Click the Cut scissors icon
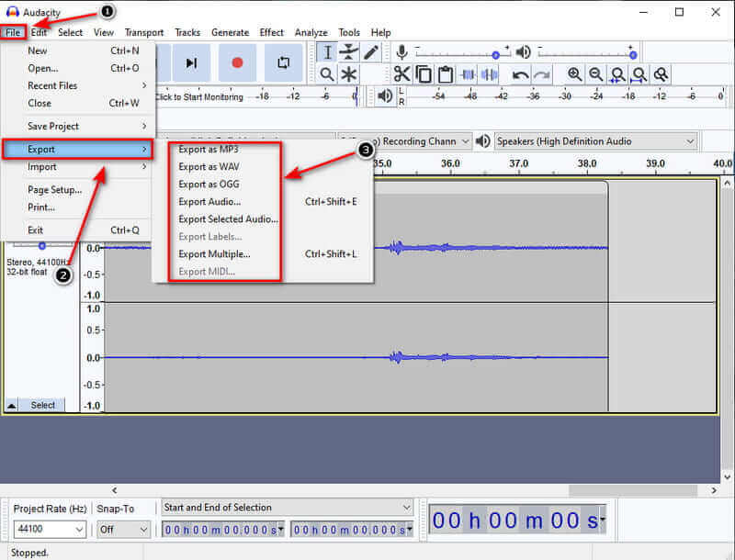Screen dimensions: 735x560 (x=401, y=74)
